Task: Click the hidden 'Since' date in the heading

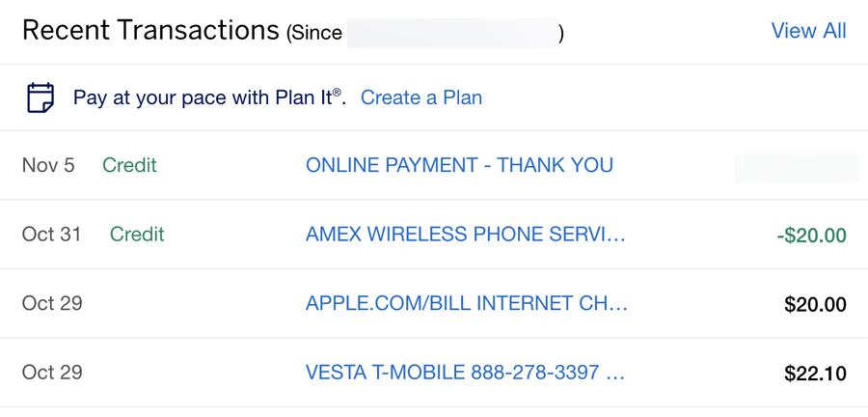Action: [453, 35]
